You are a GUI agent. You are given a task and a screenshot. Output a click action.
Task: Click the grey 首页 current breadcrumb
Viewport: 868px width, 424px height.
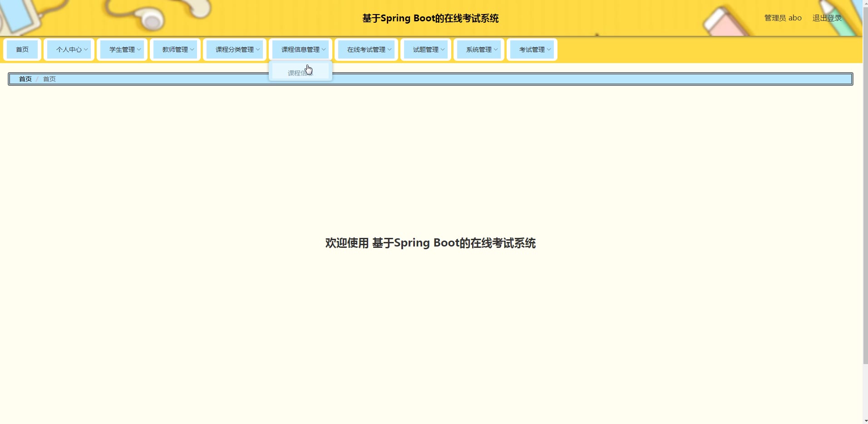coord(49,79)
